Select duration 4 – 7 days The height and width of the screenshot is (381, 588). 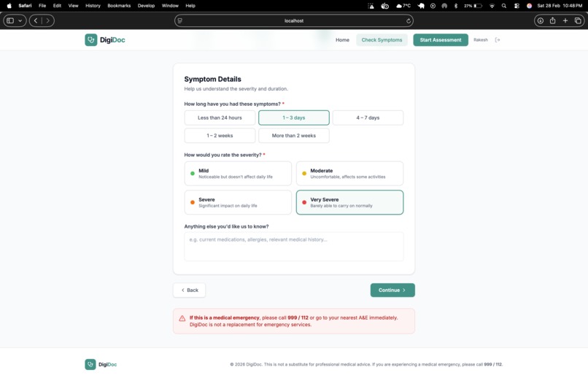pos(368,118)
